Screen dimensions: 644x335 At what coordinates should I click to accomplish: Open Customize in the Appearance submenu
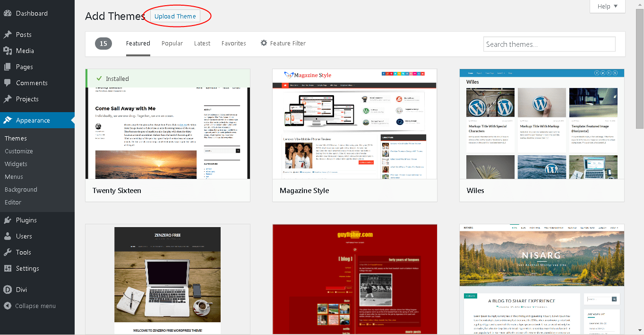pos(19,151)
